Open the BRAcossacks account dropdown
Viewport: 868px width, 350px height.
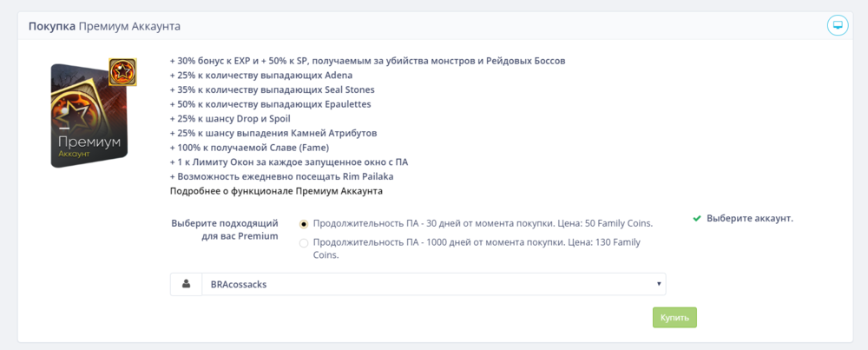[x=432, y=284]
